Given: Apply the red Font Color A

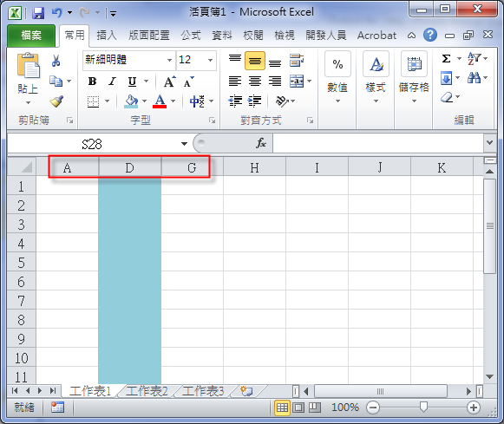Looking at the screenshot, I should tap(160, 101).
